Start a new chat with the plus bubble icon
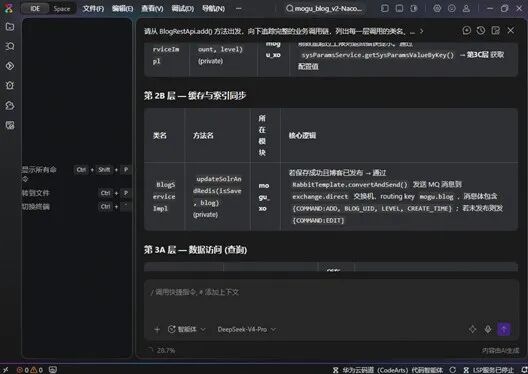Image resolution: width=528 pixels, height=374 pixels. pyautogui.click(x=466, y=31)
